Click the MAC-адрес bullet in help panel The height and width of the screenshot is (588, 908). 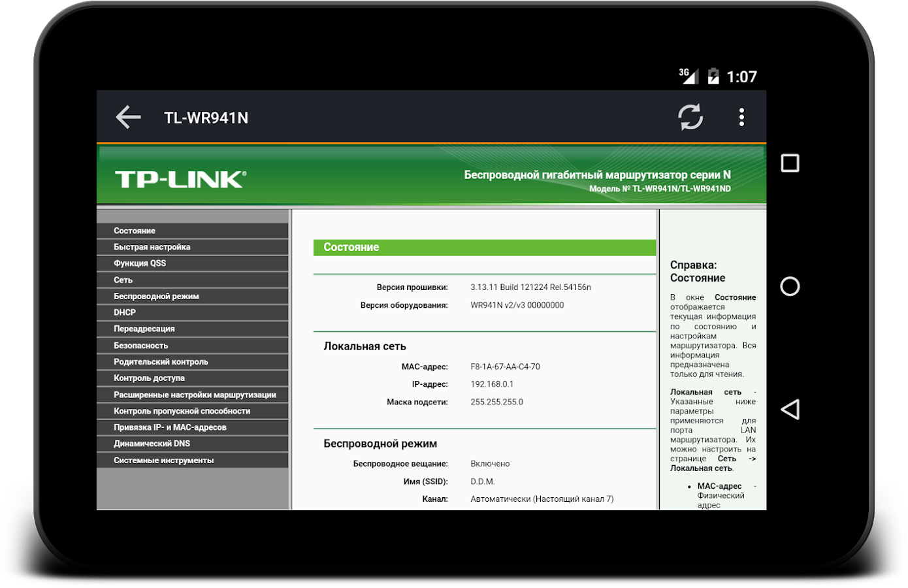tap(719, 486)
